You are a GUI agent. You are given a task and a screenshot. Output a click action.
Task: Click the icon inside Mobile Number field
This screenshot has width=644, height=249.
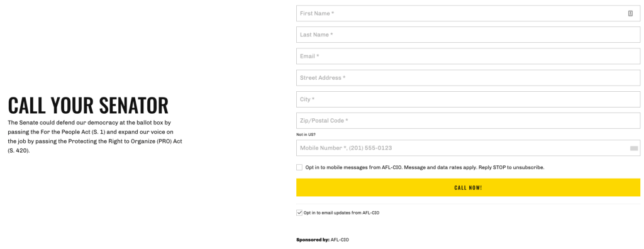[x=634, y=148]
